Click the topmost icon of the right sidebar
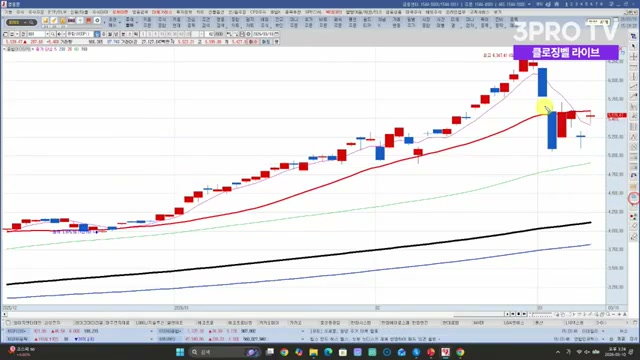Viewport: 640px width, 360px height. [633, 36]
